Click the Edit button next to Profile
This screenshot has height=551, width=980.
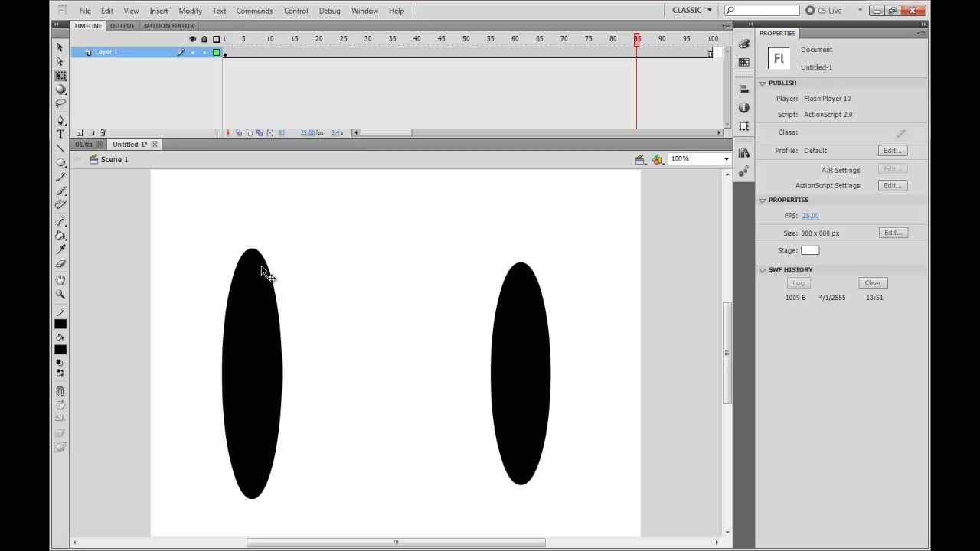pyautogui.click(x=893, y=151)
